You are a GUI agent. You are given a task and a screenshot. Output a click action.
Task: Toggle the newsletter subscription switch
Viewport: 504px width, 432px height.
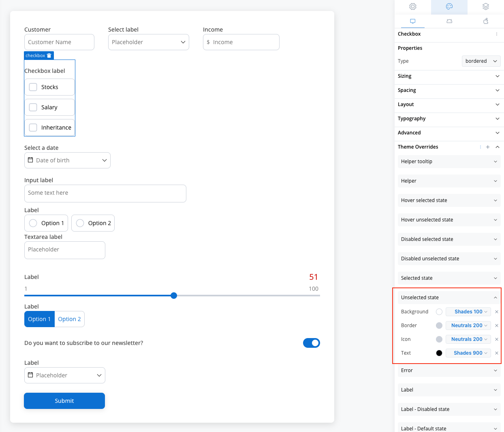[x=312, y=343]
